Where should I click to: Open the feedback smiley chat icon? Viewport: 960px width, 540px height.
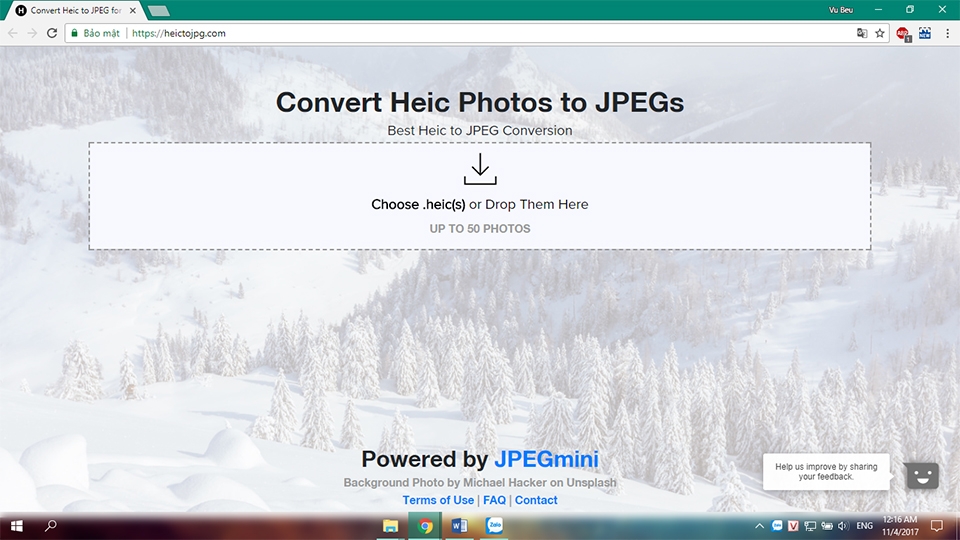pyautogui.click(x=922, y=475)
